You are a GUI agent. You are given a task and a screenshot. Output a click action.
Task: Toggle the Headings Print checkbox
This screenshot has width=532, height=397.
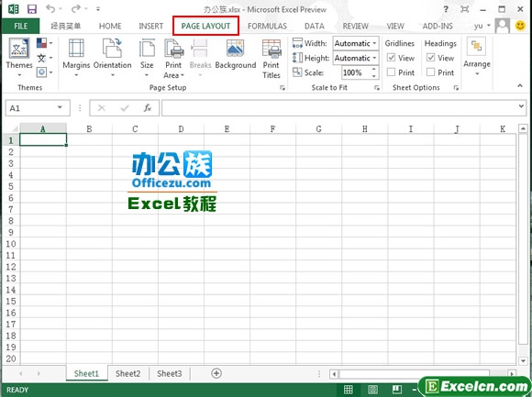[430, 72]
